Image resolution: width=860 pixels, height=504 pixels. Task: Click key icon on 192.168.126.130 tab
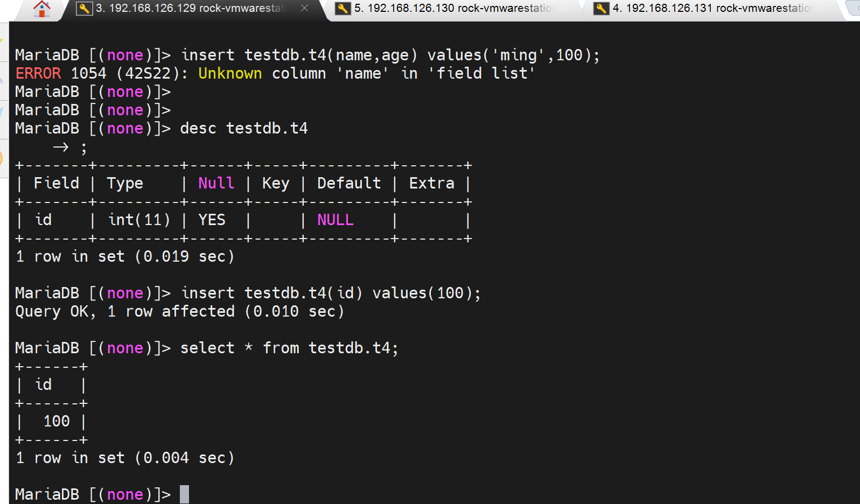tap(342, 8)
